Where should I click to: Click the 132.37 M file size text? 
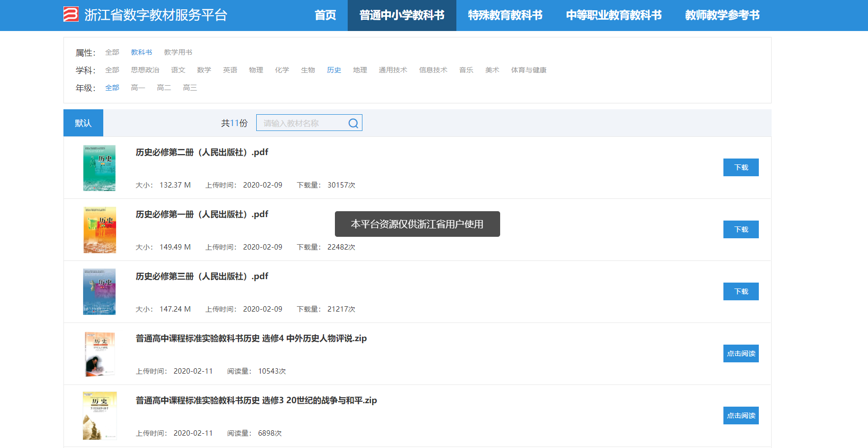point(175,185)
